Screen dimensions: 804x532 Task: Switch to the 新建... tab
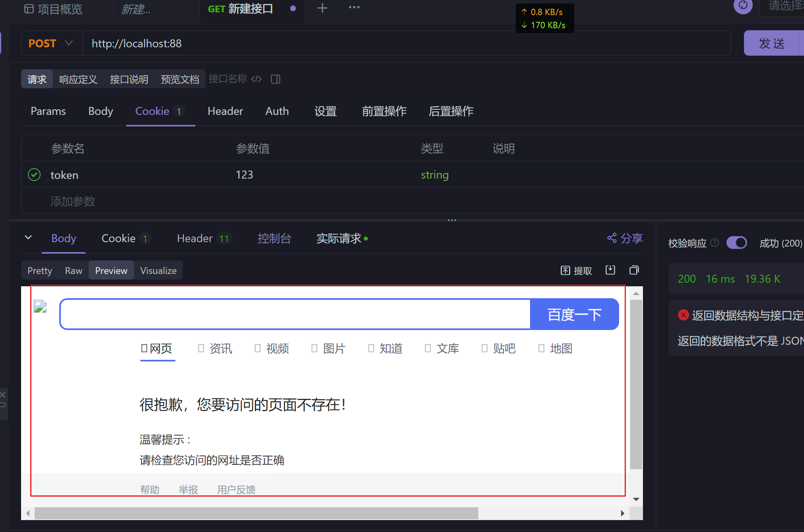pyautogui.click(x=136, y=9)
